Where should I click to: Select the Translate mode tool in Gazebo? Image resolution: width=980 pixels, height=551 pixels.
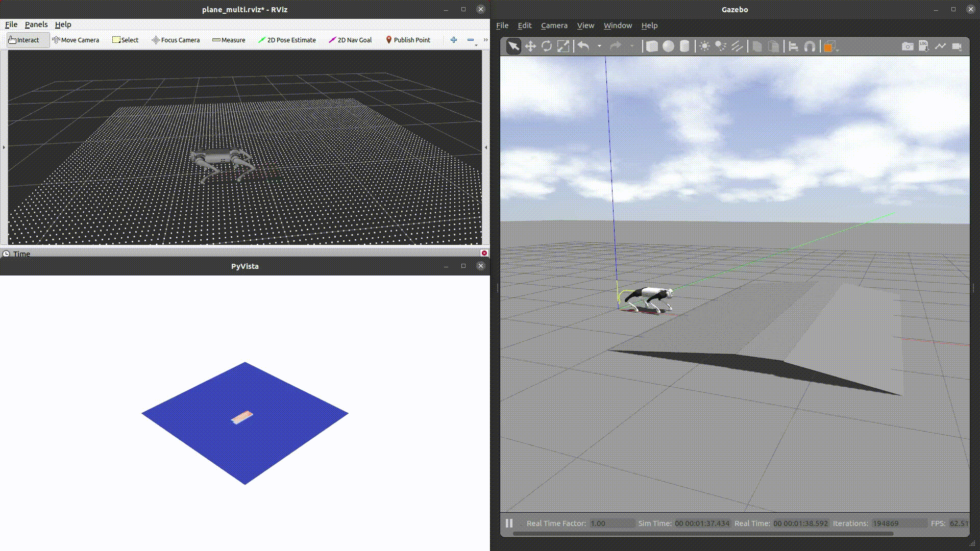pos(530,46)
